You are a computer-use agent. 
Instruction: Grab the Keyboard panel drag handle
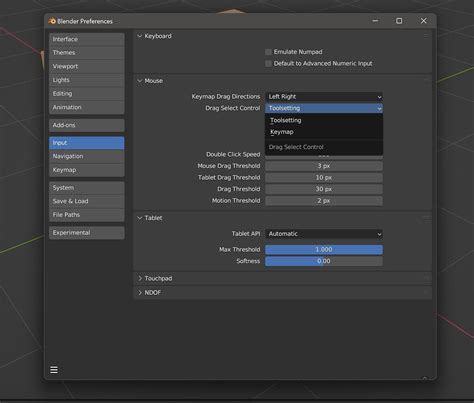[426, 36]
